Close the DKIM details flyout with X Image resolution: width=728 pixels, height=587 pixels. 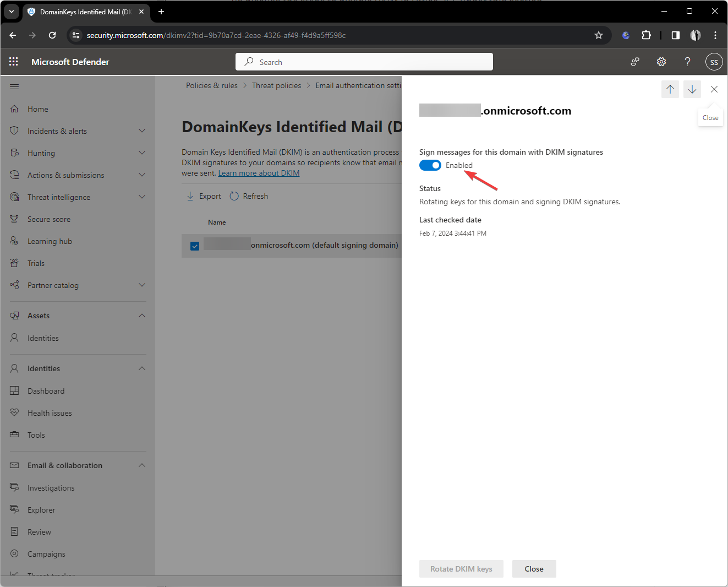[x=714, y=89]
